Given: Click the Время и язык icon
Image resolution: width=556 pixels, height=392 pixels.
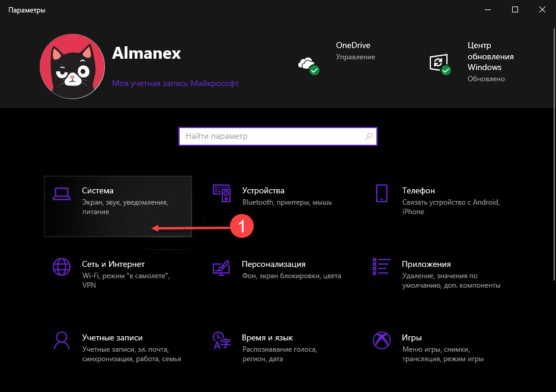Looking at the screenshot, I should (x=222, y=340).
